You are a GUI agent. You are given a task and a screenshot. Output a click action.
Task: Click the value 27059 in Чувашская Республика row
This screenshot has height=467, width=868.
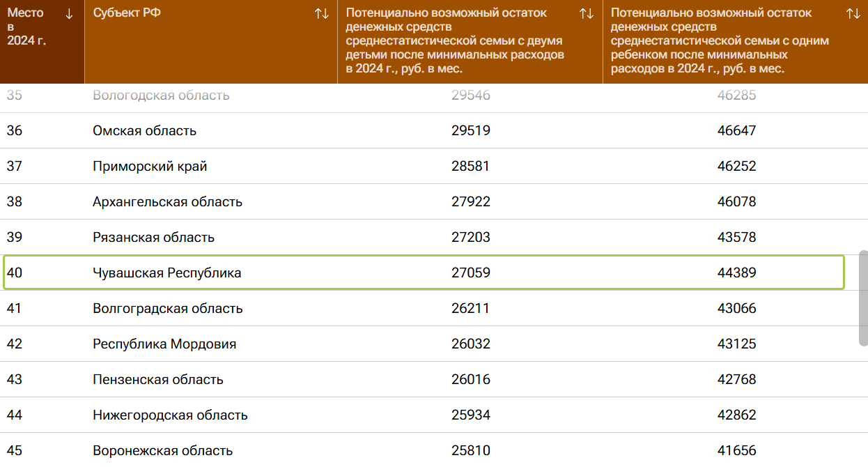[x=471, y=273]
